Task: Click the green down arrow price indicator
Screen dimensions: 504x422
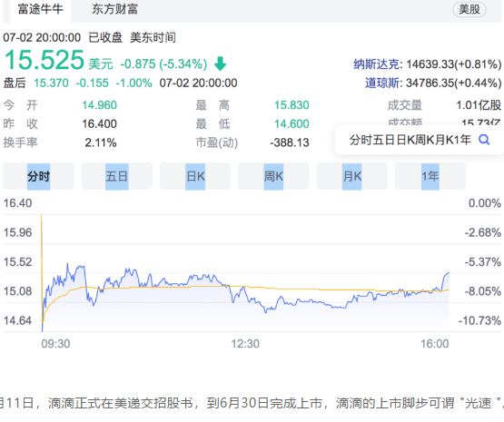Action: (220, 64)
